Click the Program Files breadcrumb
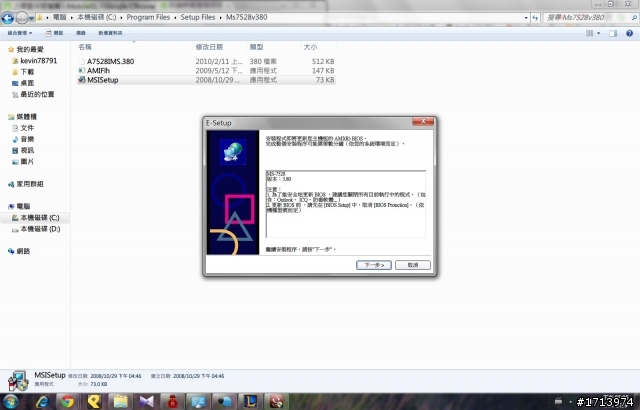Screen dimensions: 640x410 pos(148,17)
